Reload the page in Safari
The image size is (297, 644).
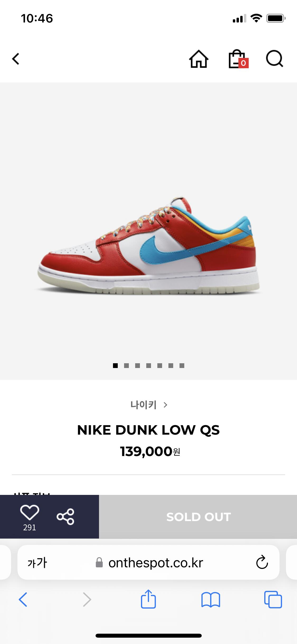pos(262,562)
